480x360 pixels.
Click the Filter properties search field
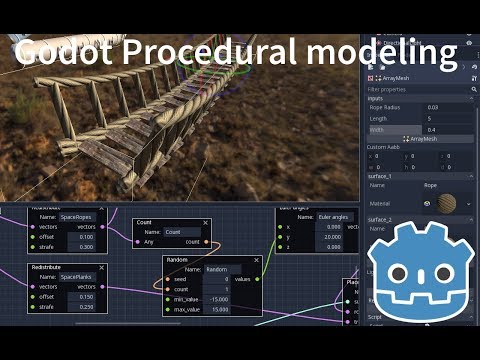point(418,89)
